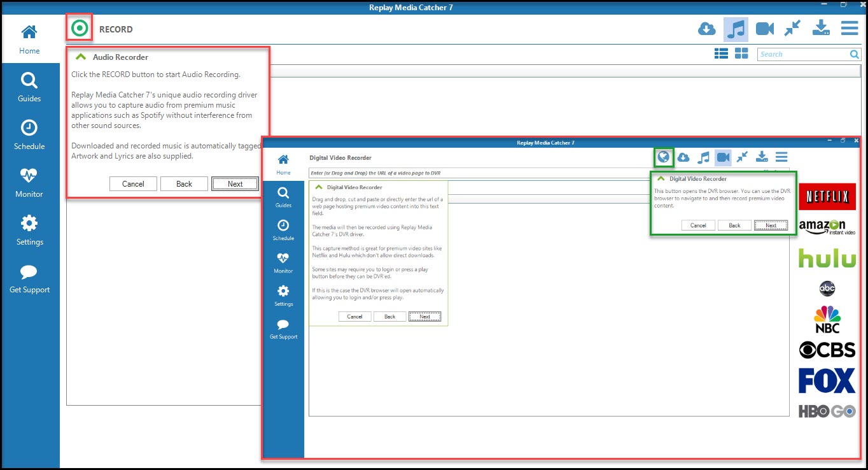
Task: Select the CBS logo
Action: click(x=827, y=350)
